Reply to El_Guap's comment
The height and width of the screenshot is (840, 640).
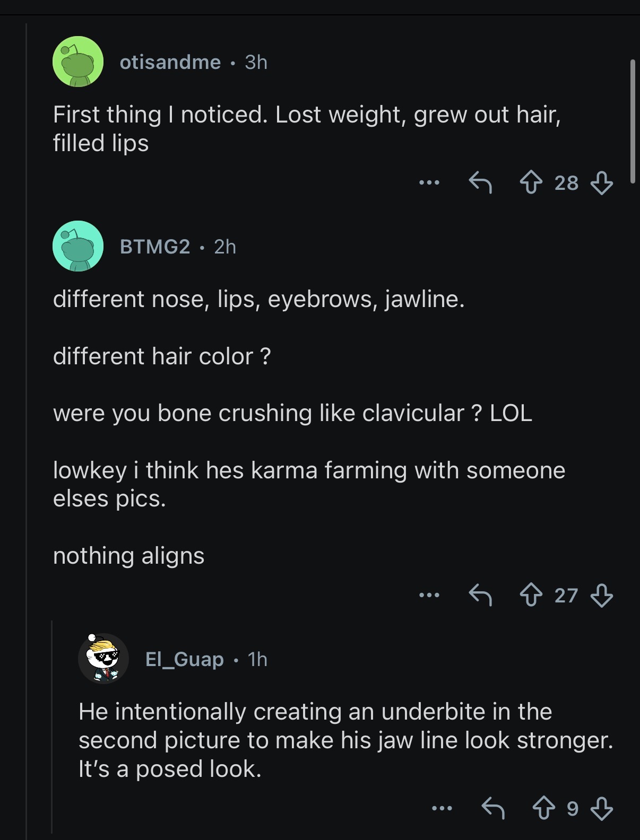coord(494,808)
